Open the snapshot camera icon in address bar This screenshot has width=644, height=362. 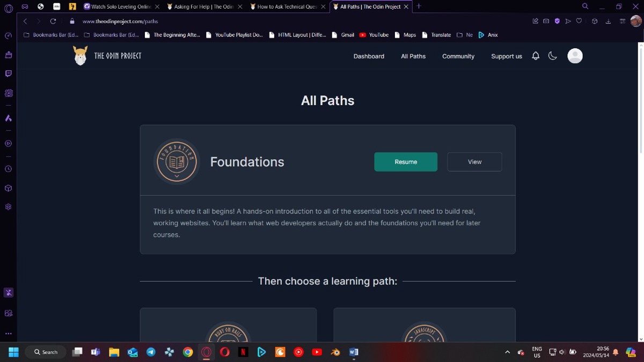546,21
